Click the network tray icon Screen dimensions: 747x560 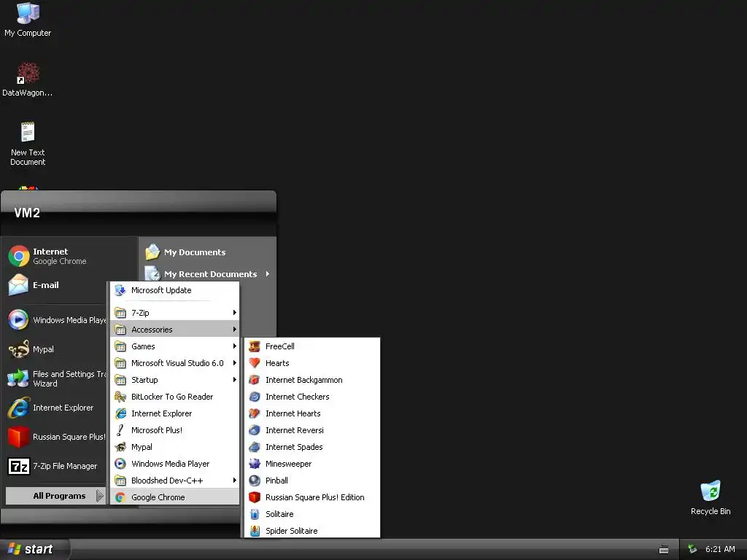click(x=692, y=549)
